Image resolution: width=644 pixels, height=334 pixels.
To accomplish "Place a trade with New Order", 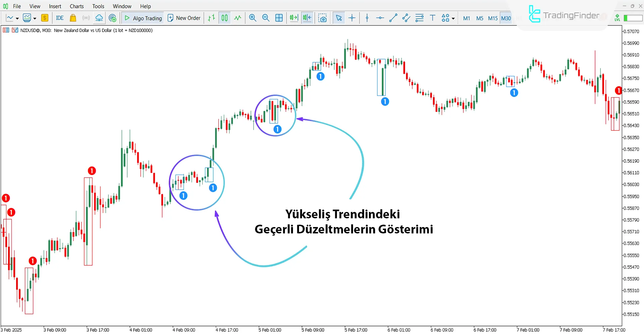I will pos(184,18).
